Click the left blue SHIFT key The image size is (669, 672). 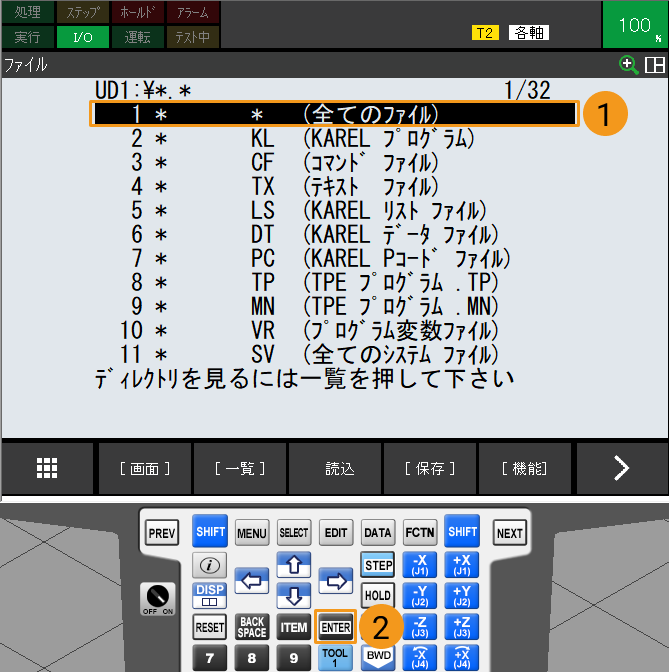coord(210,531)
